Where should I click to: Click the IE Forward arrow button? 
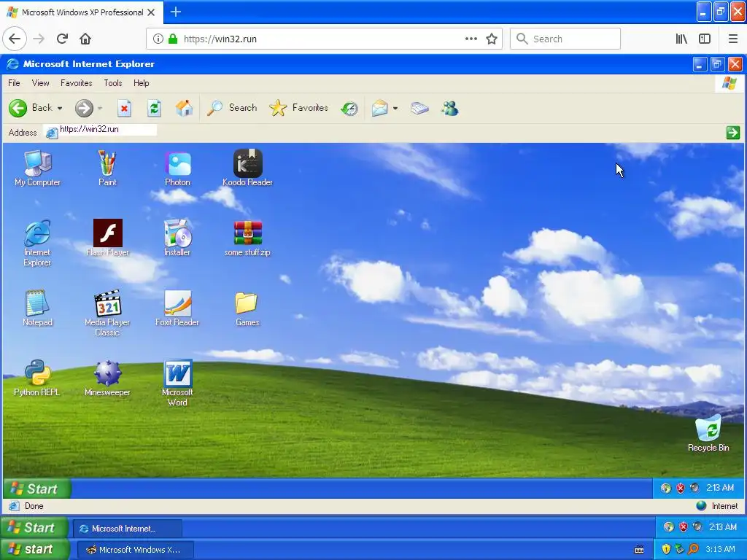pos(84,108)
